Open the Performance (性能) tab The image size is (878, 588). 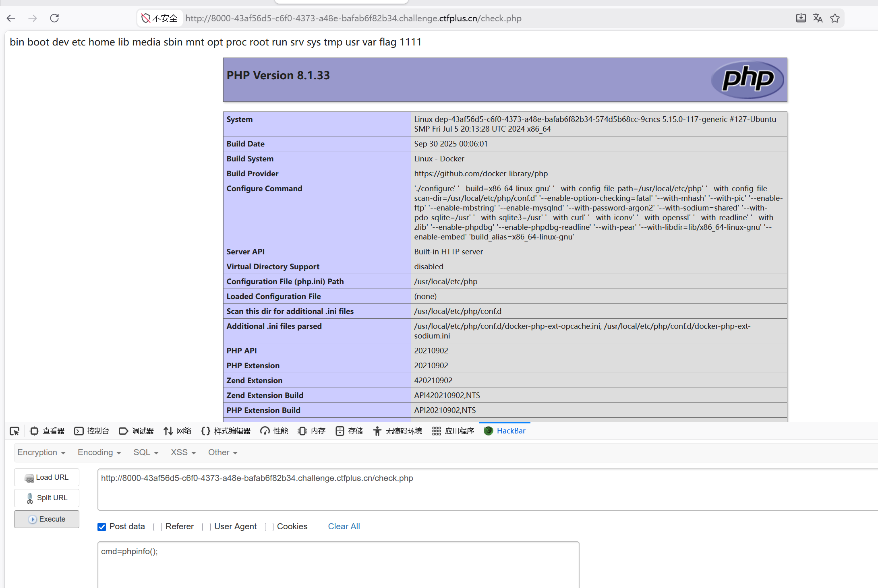274,431
